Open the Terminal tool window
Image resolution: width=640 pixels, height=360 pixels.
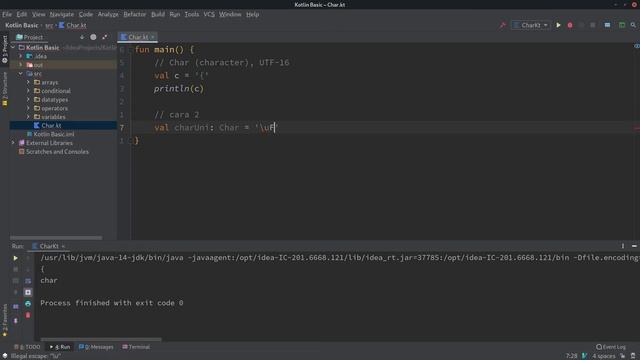click(136, 347)
